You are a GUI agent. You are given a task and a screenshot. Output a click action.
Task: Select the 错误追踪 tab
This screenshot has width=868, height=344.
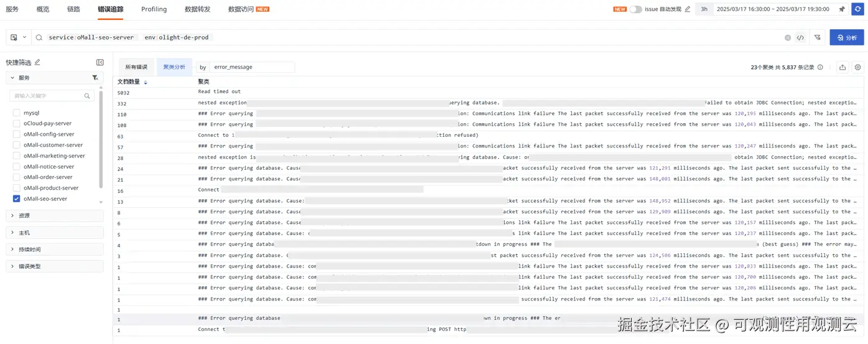click(111, 9)
